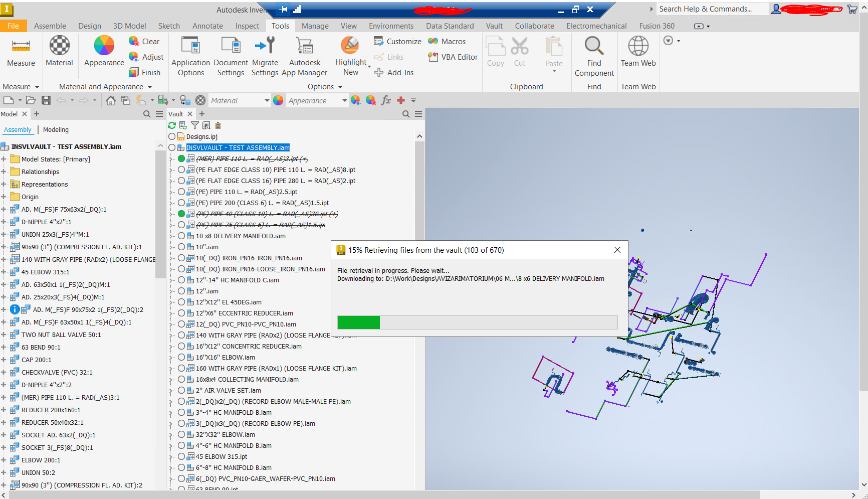The width and height of the screenshot is (868, 499).
Task: Expand Material and Appearance panel dropdown
Action: [150, 87]
